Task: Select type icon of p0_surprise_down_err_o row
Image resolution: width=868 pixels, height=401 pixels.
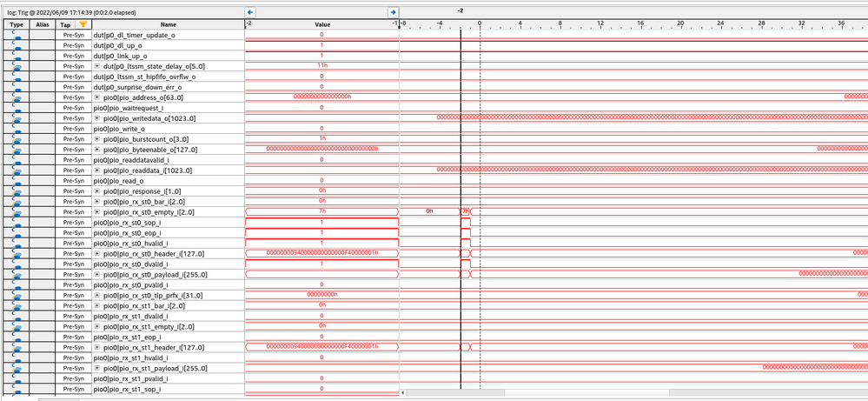Action: point(17,87)
